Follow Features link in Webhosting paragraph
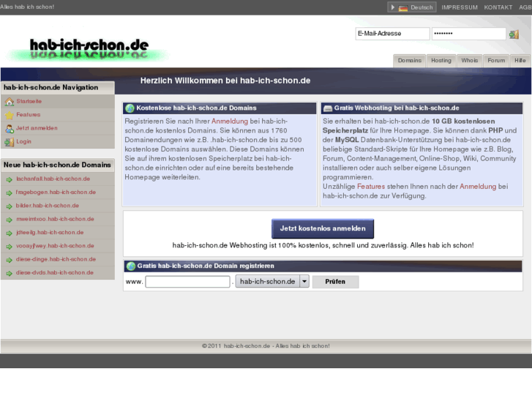 click(x=371, y=187)
